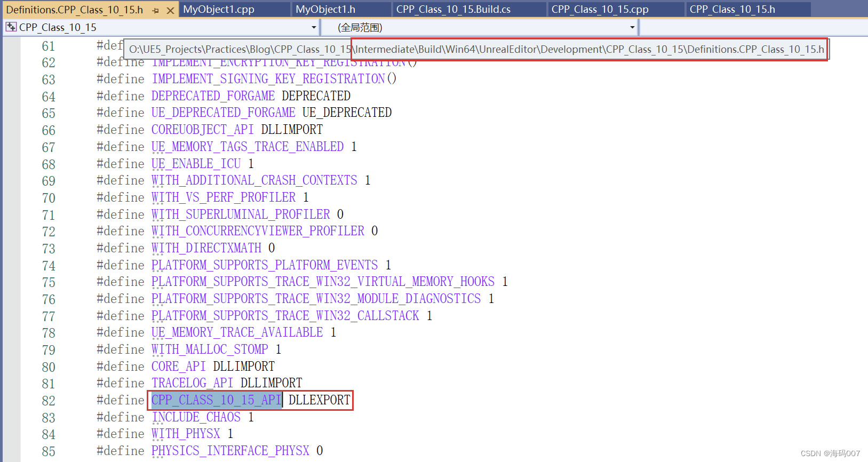This screenshot has width=868, height=462.
Task: Click PLATFORM_SUPPORTS_TRACE_WIN32_VIRTUAL_MEMORY_HOOKS macro
Action: tap(323, 281)
